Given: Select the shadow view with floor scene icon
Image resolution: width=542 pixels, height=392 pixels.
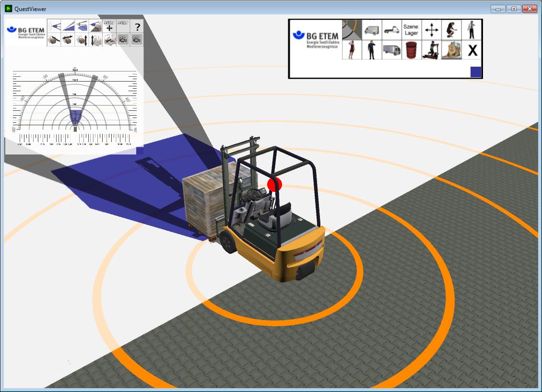Looking at the screenshot, I should point(95,26).
